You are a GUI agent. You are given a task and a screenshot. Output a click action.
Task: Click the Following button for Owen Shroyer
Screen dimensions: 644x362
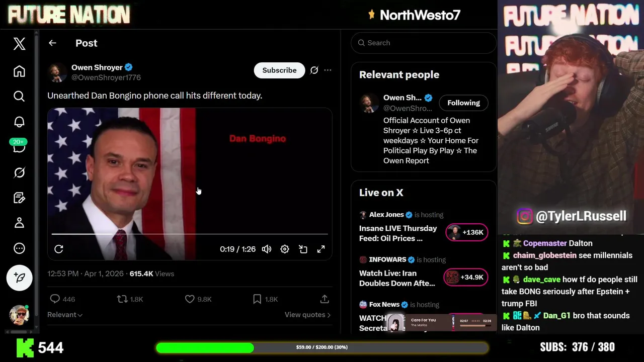[463, 103]
